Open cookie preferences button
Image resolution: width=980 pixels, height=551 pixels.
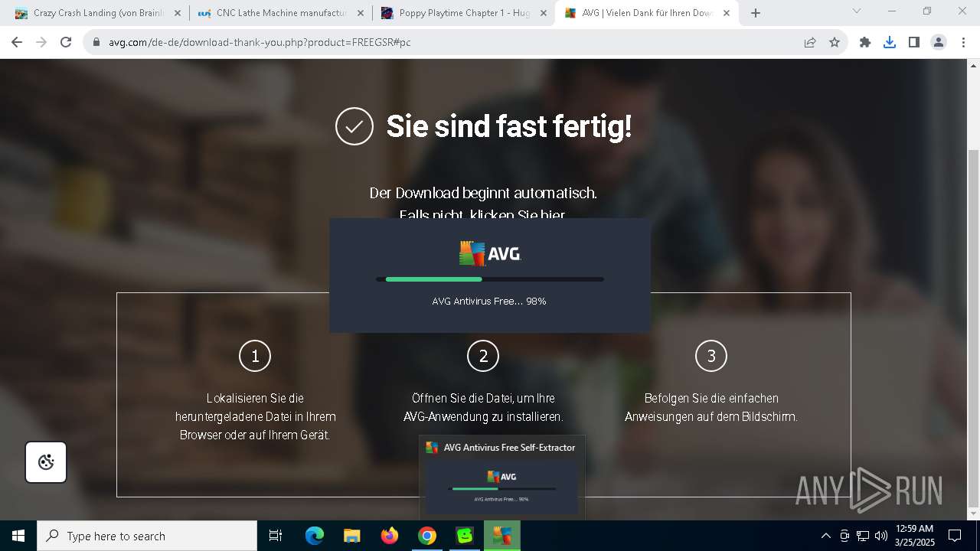pos(46,462)
